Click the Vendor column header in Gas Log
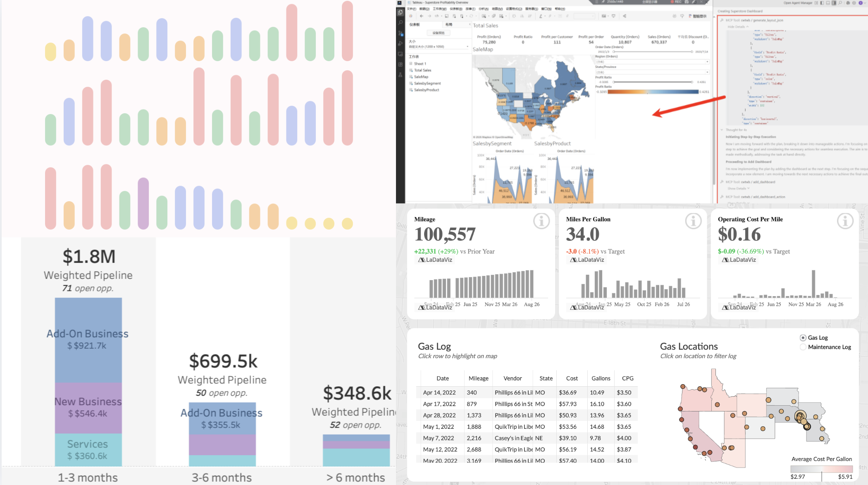868x485 pixels. (513, 378)
